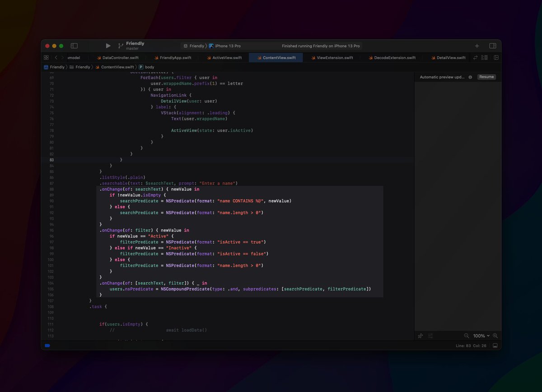The height and width of the screenshot is (392, 542).
Task: Open the 100% zoom level dropdown
Action: coord(481,336)
